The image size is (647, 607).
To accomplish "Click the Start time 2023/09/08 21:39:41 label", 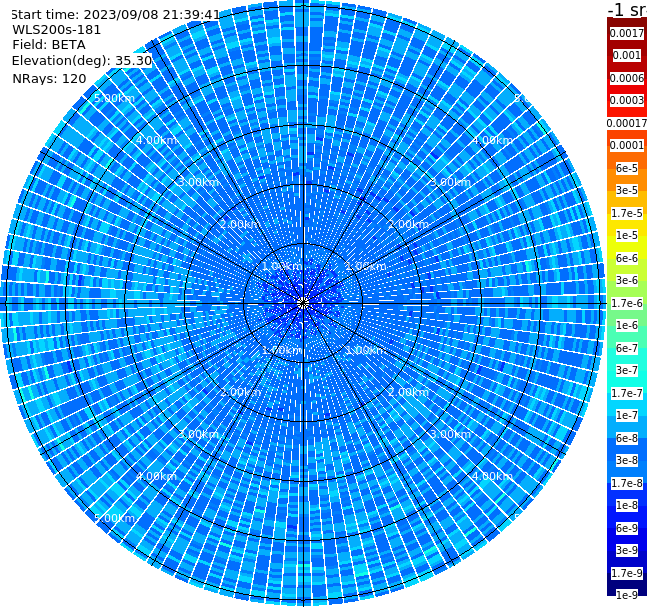I will [115, 15].
